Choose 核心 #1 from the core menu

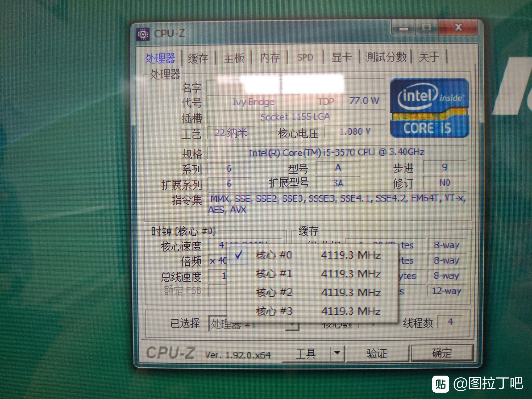click(x=313, y=274)
